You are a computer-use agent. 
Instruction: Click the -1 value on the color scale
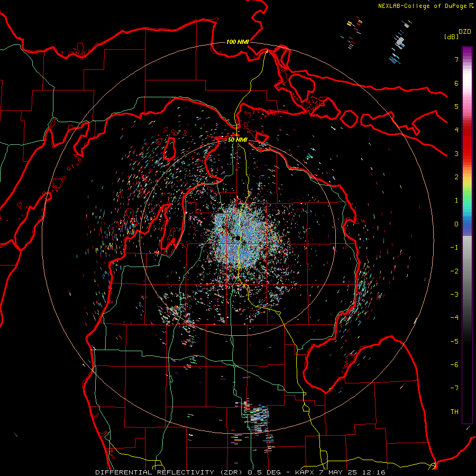(454, 248)
